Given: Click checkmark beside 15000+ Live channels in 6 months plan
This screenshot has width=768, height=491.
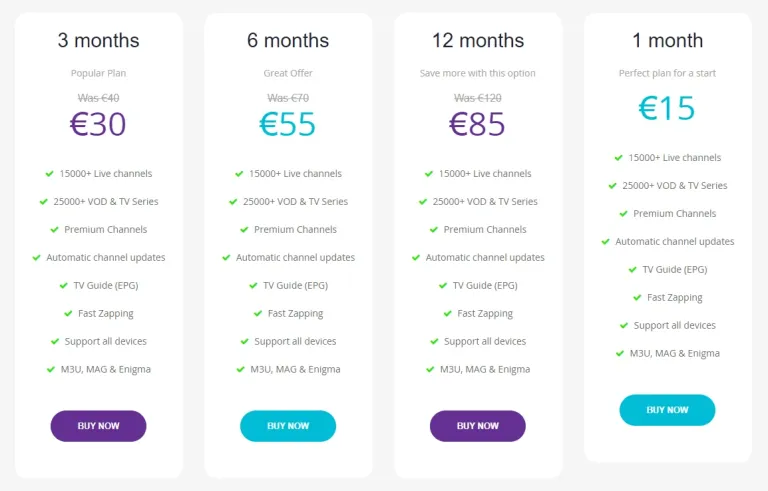Looking at the screenshot, I should point(239,174).
